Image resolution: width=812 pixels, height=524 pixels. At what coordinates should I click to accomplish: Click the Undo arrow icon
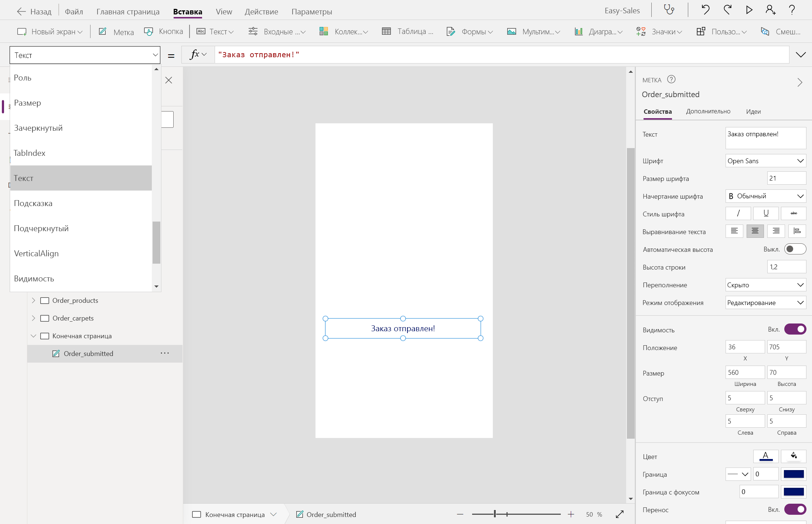[705, 10]
